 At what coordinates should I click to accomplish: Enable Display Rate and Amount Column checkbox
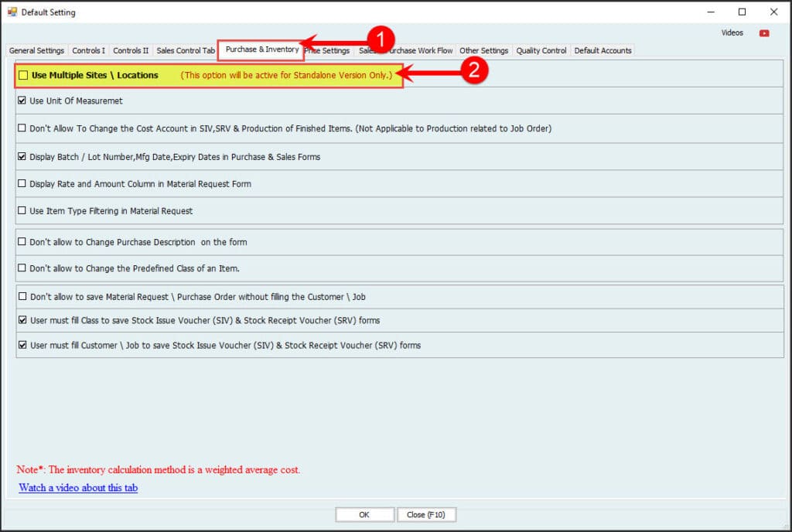coord(22,184)
